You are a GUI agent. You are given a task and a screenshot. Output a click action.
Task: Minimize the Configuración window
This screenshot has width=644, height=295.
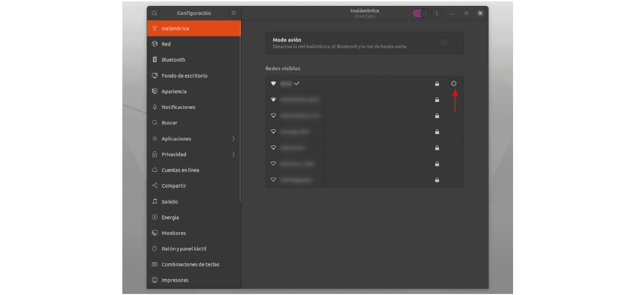pos(453,13)
